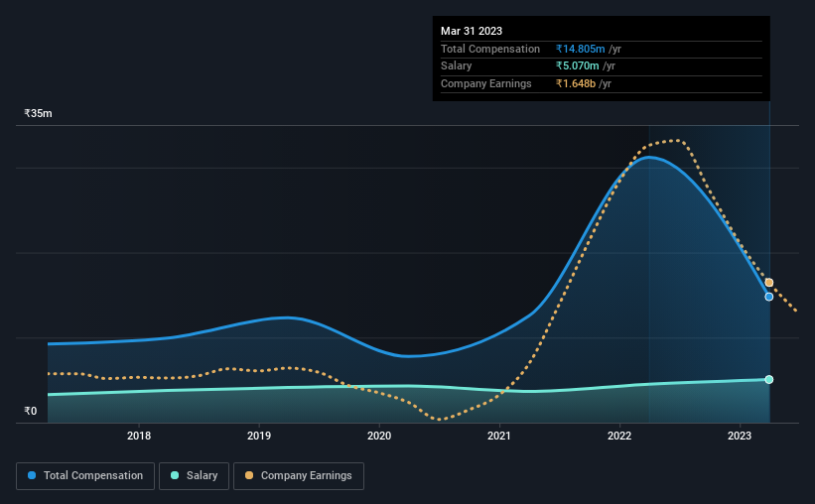Click the ₹35m y-axis label
The height and width of the screenshot is (504, 815).
tap(38, 113)
